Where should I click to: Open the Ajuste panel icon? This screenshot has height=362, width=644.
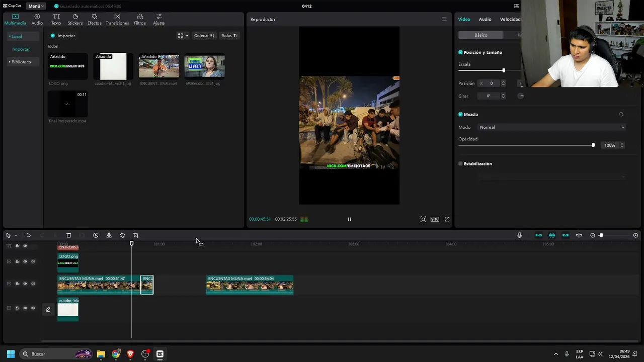click(159, 19)
